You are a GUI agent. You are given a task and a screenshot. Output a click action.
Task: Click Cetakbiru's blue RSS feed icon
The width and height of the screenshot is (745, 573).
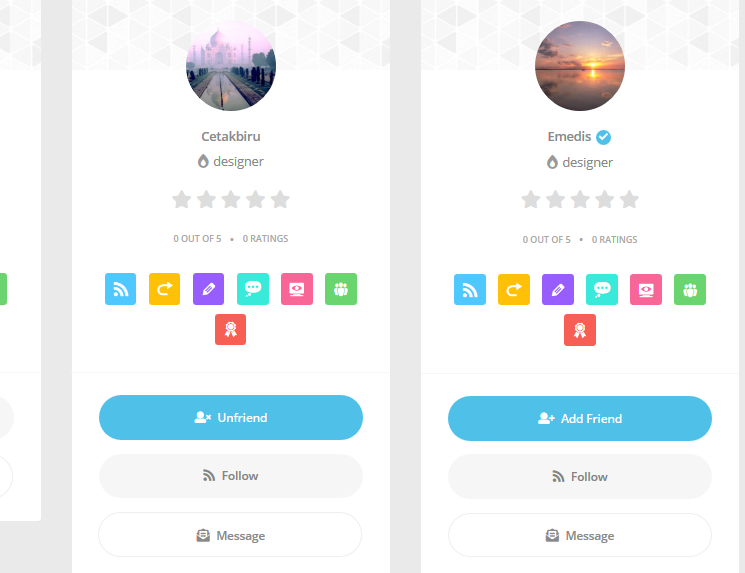point(120,289)
